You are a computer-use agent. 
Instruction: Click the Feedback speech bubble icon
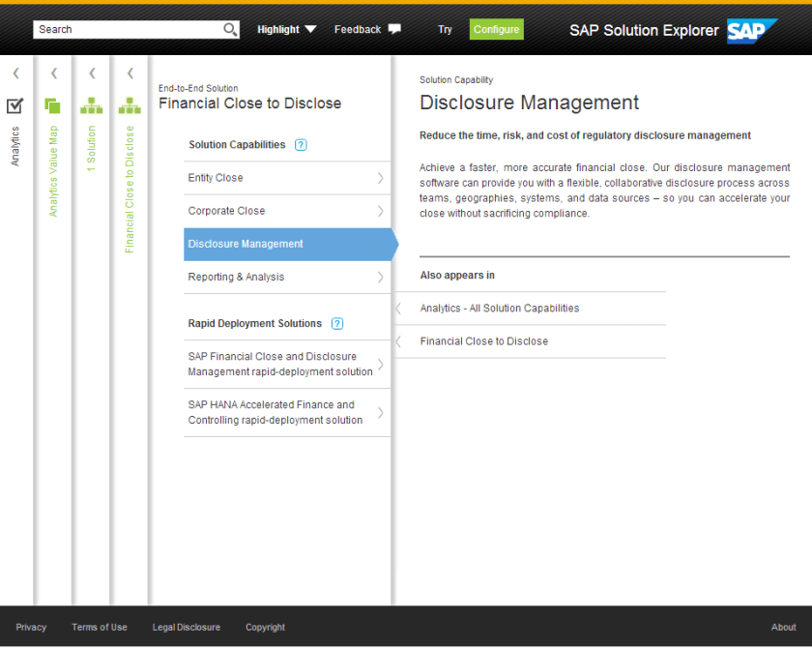(x=394, y=29)
